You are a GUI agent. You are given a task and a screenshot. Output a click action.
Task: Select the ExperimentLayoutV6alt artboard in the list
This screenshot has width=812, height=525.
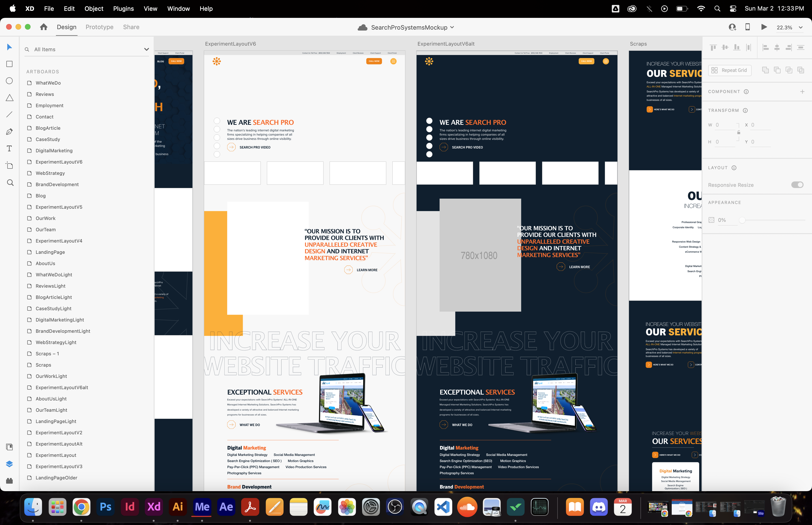pos(62,388)
